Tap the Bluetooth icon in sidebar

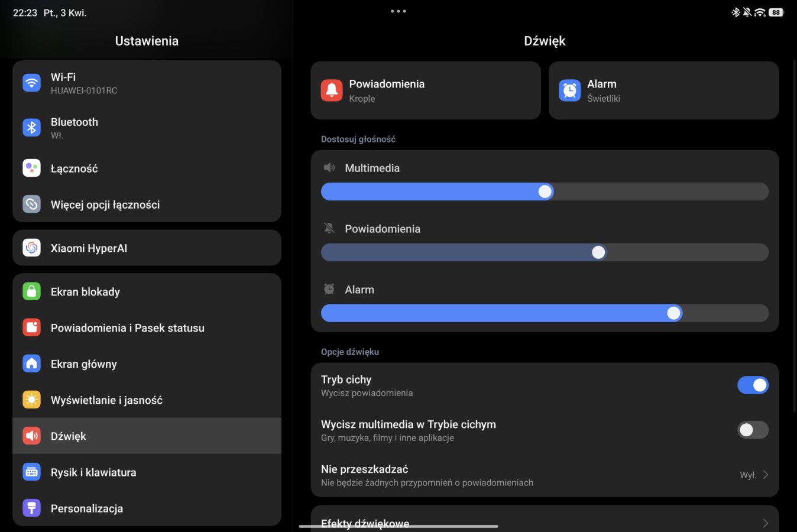click(31, 128)
